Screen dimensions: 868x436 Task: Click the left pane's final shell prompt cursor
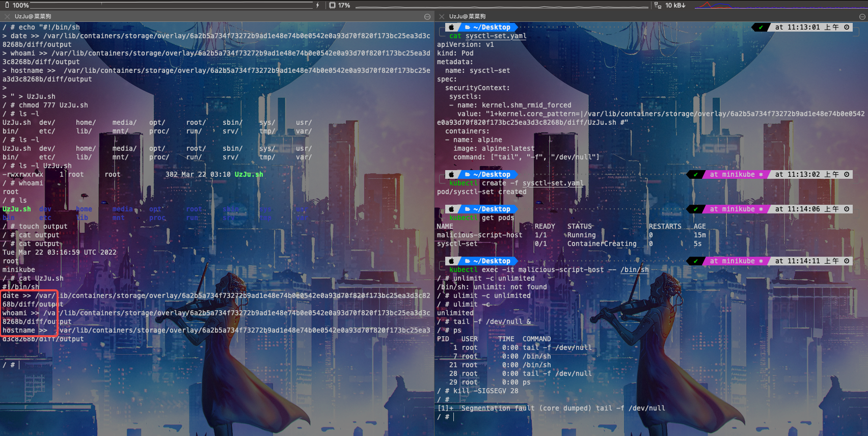(x=19, y=365)
